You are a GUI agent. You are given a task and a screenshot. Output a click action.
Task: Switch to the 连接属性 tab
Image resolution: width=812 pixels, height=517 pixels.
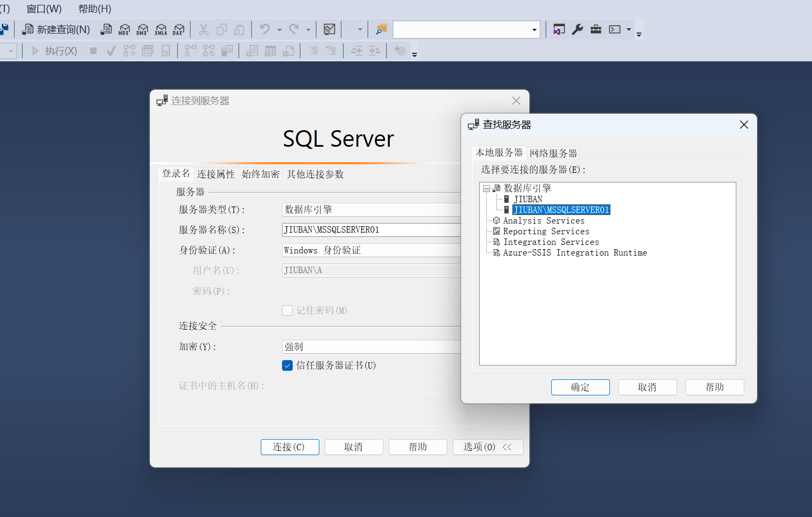(216, 174)
